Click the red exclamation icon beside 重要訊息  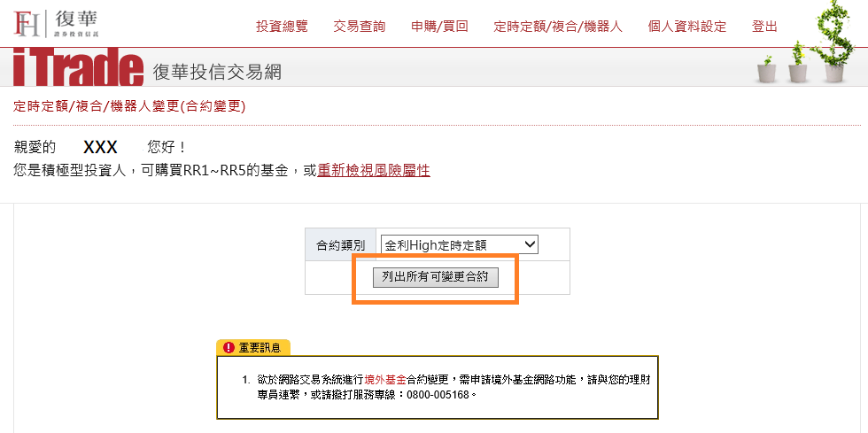[229, 347]
